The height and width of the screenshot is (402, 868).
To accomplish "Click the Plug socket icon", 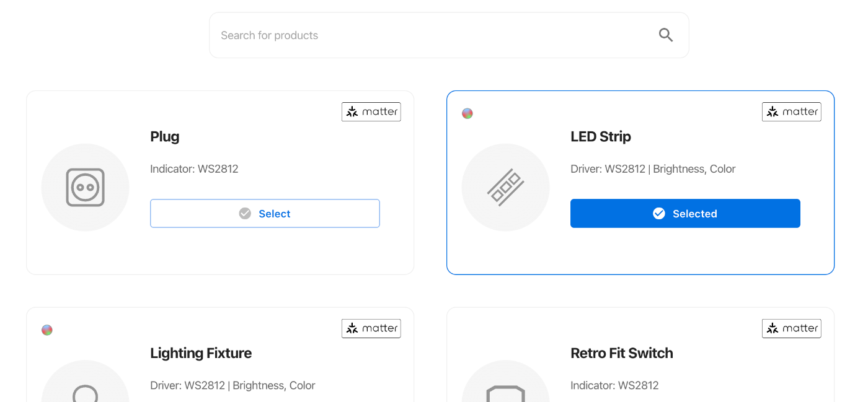I will click(x=86, y=187).
